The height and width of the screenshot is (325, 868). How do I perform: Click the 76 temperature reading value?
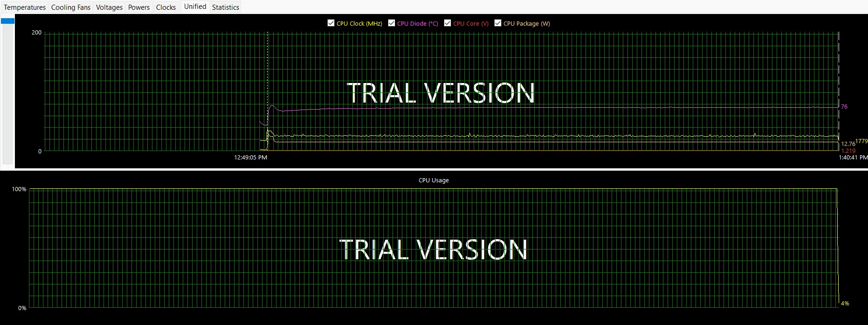click(844, 107)
